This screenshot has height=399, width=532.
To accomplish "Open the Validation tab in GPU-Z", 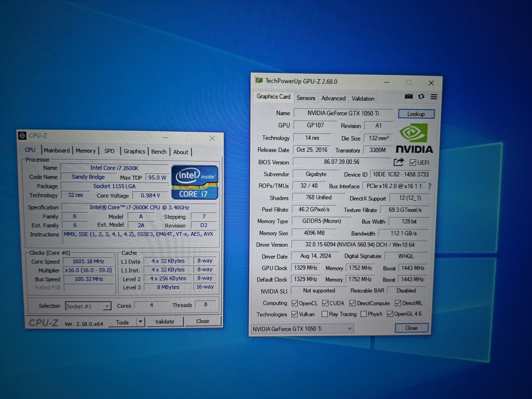I will click(x=363, y=99).
